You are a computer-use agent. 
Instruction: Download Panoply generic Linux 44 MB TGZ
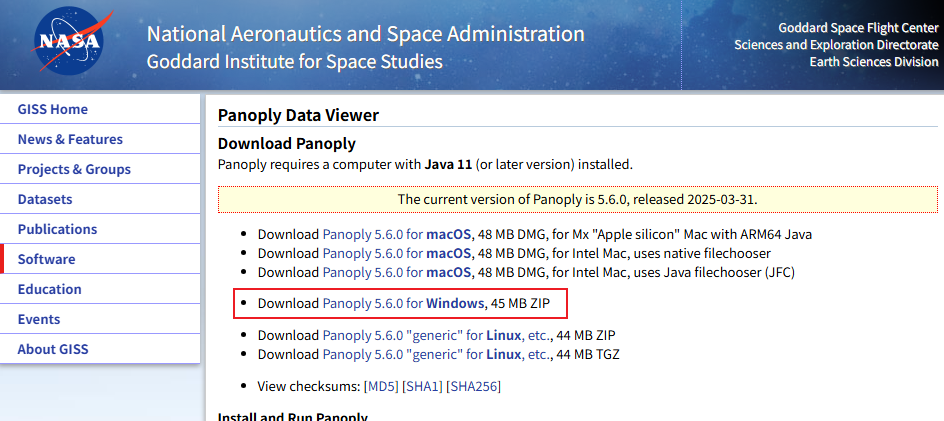point(437,355)
